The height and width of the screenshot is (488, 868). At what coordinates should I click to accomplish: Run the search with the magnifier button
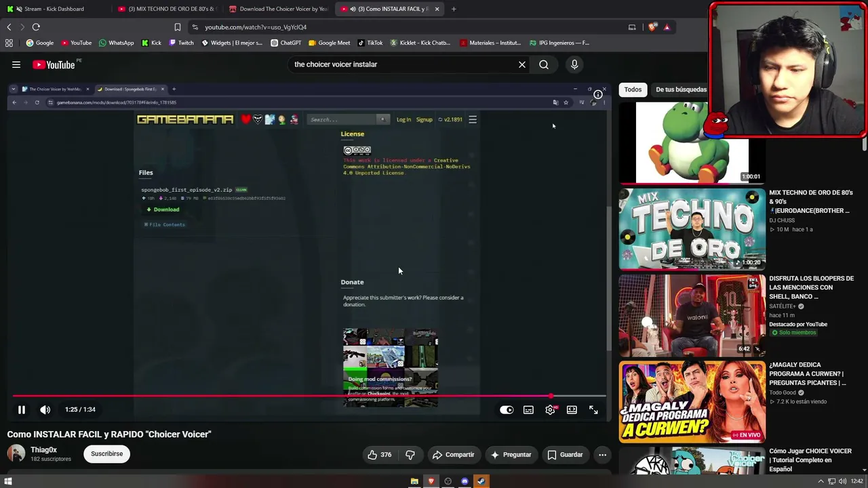pyautogui.click(x=544, y=64)
